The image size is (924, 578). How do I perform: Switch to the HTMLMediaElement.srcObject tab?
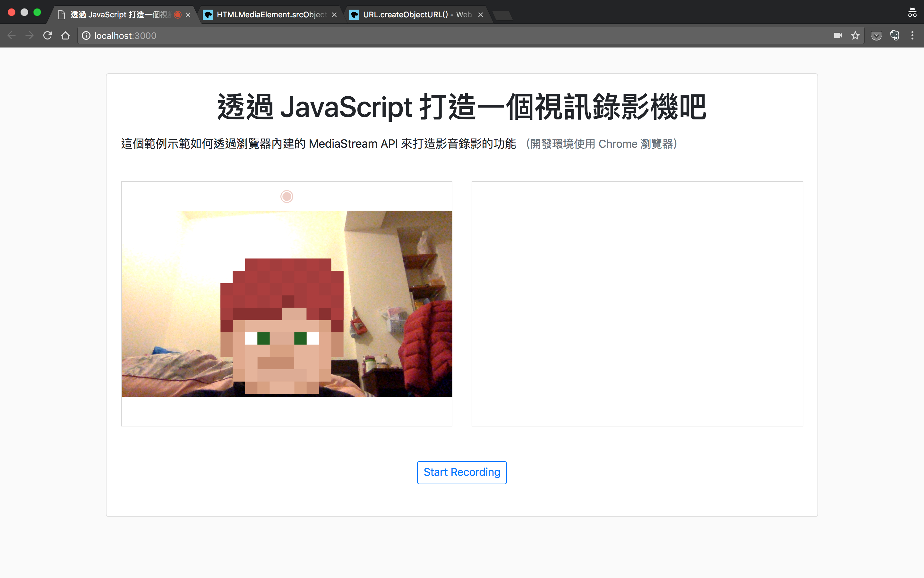coord(272,14)
